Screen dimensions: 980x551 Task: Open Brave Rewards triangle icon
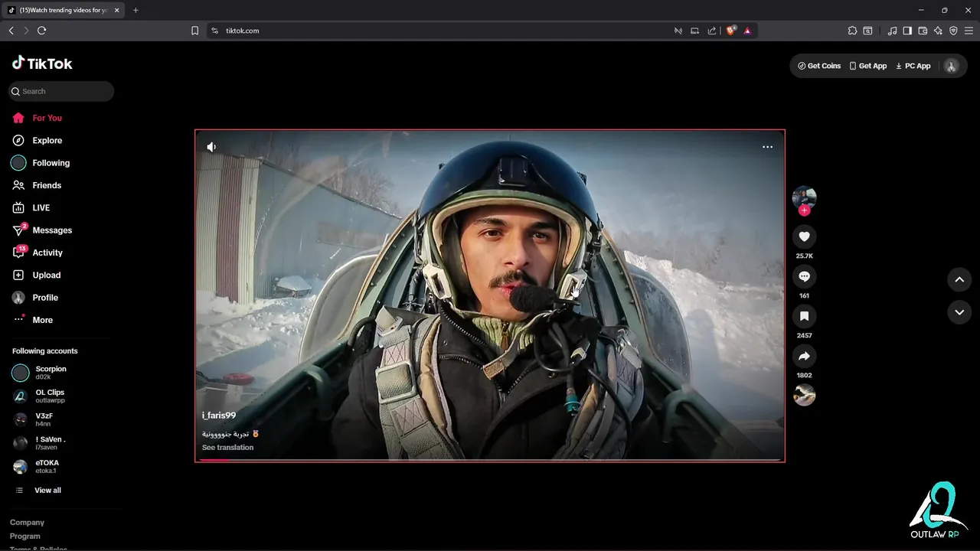coord(747,31)
